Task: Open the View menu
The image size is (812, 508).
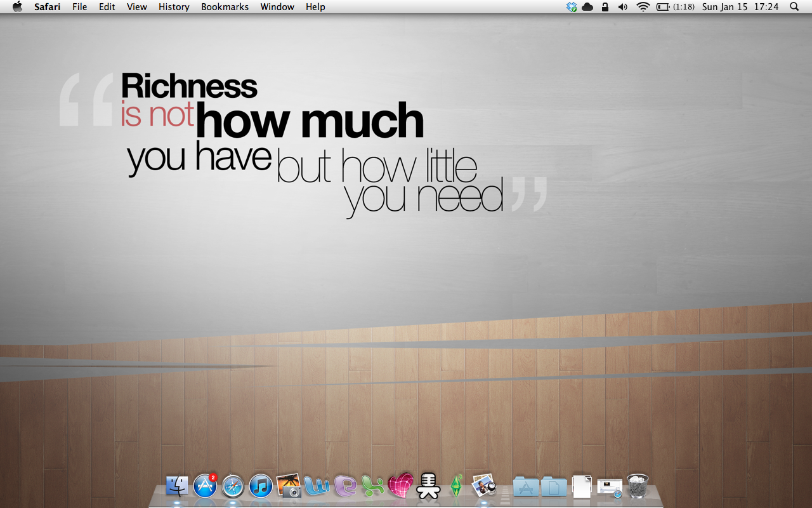Action: point(137,7)
